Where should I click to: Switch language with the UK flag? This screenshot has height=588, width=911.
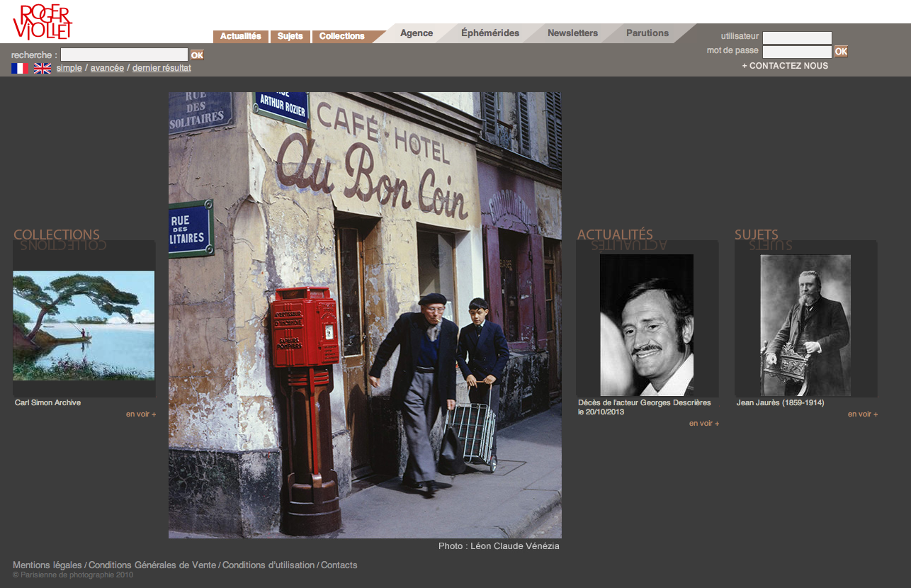43,68
